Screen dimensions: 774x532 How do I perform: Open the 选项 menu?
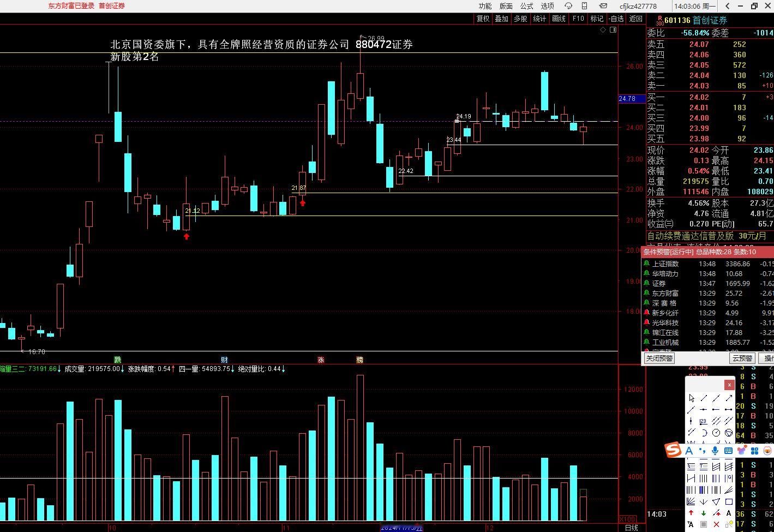tap(547, 6)
